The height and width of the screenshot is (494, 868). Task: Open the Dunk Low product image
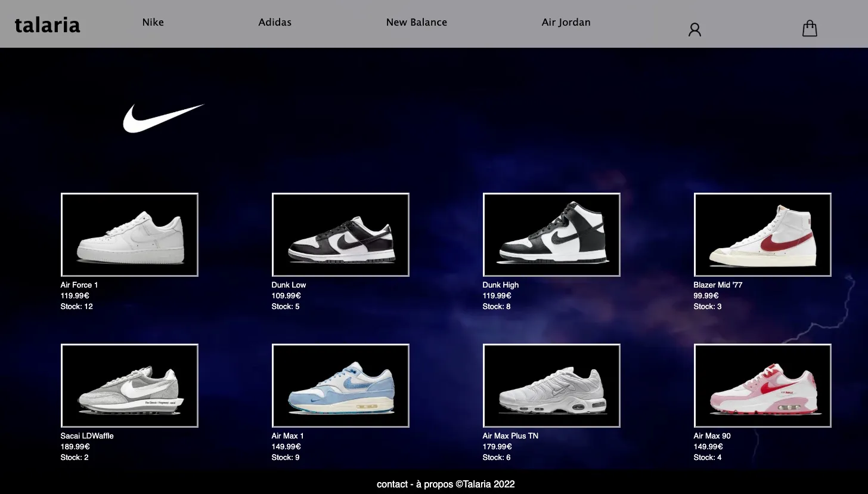[x=340, y=234]
